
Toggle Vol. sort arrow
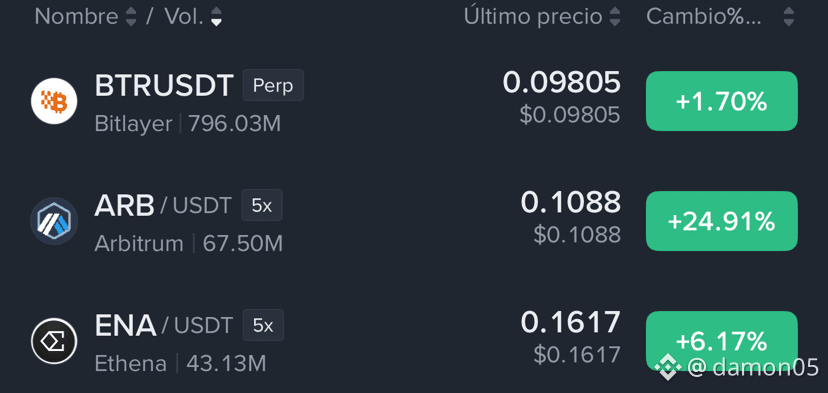point(216,17)
